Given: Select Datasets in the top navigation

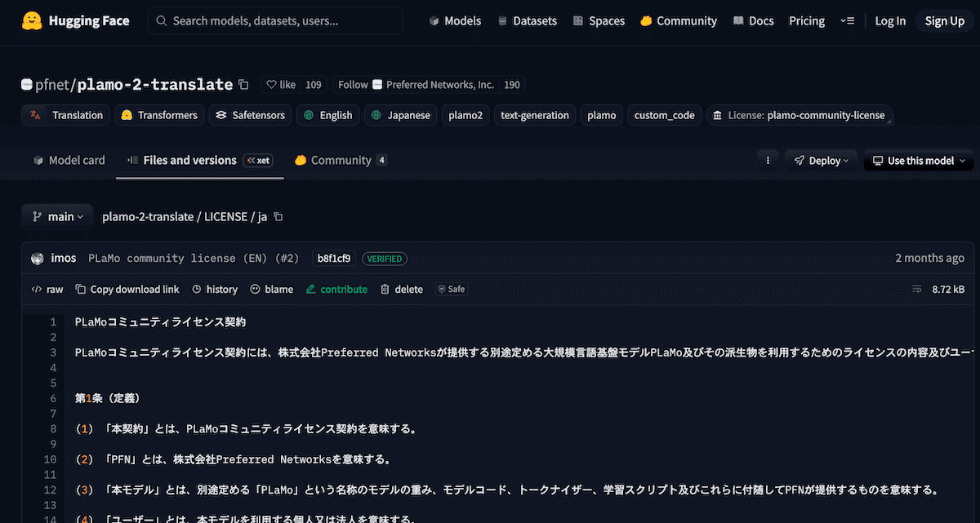Looking at the screenshot, I should pos(527,20).
